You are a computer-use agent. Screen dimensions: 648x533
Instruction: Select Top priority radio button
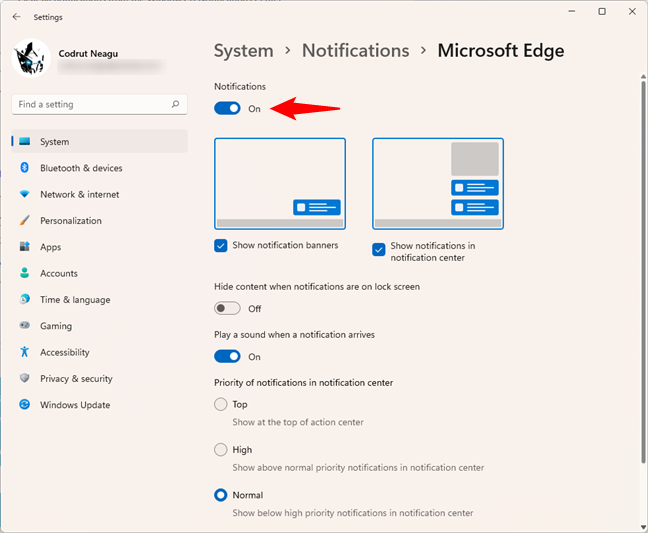[221, 404]
